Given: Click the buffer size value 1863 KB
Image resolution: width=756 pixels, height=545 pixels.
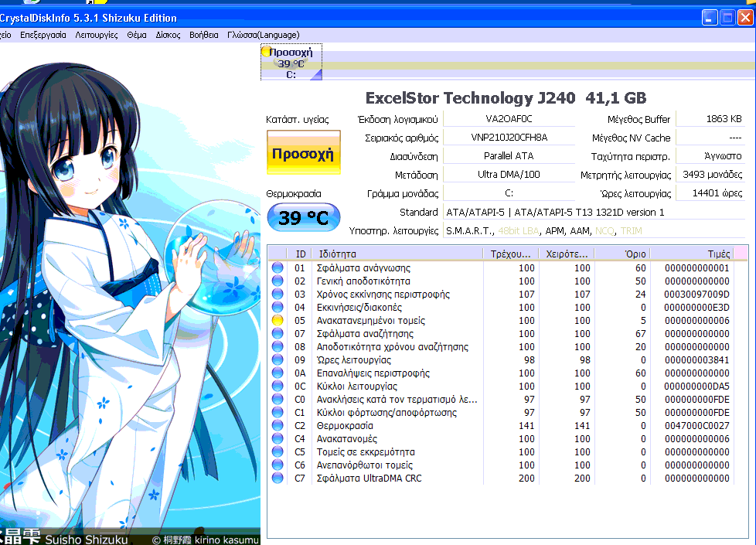Looking at the screenshot, I should (710, 118).
